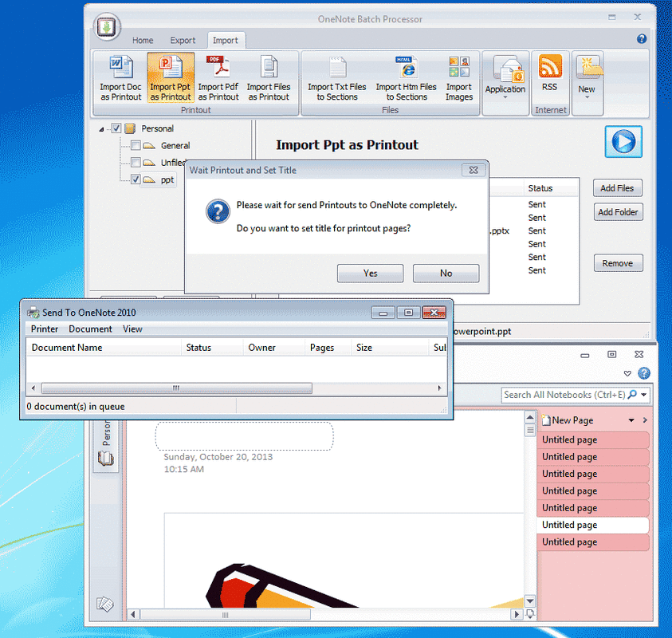Click the search magnifier in OneNote
The image size is (672, 638).
click(x=632, y=395)
